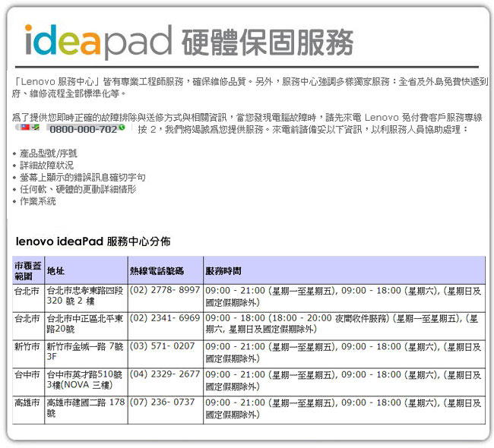The height and width of the screenshot is (448, 494).
Task: Click the bullet item 詳細故障狀況
Action: [x=46, y=166]
